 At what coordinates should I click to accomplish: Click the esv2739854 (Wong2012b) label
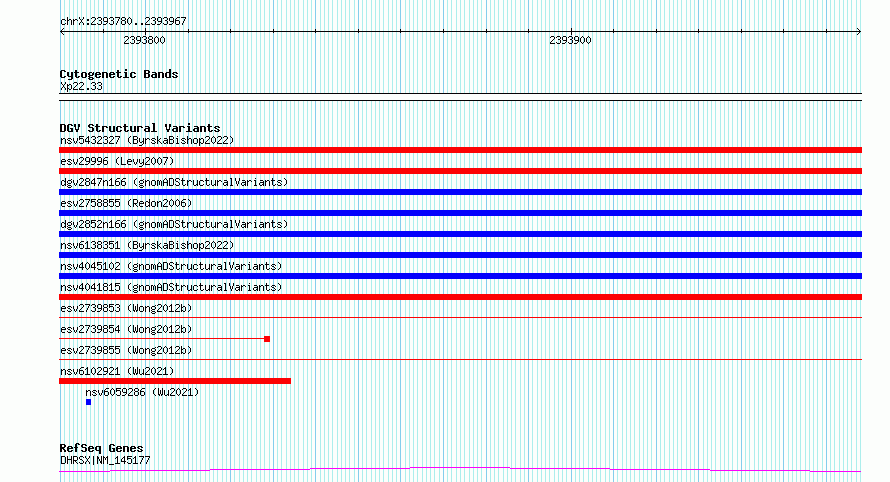click(126, 329)
